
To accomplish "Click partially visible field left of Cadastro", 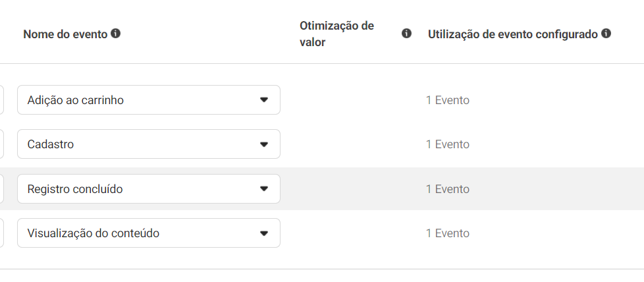I will click(x=1, y=144).
